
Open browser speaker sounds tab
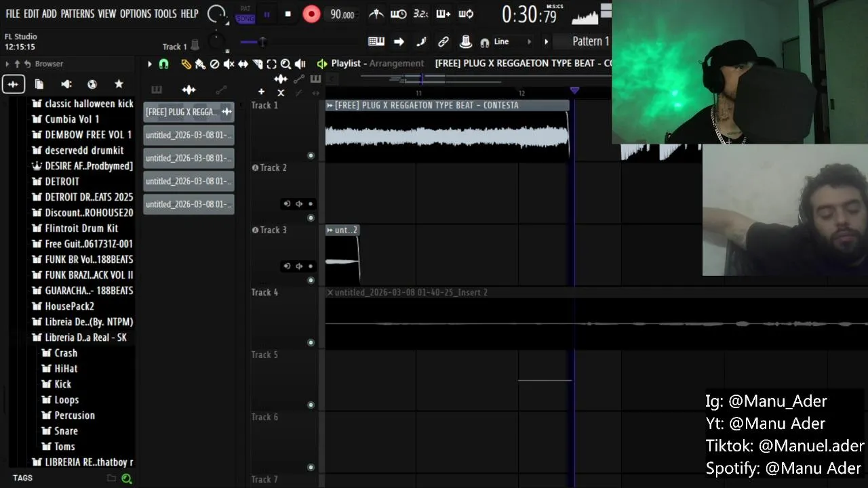click(x=66, y=84)
